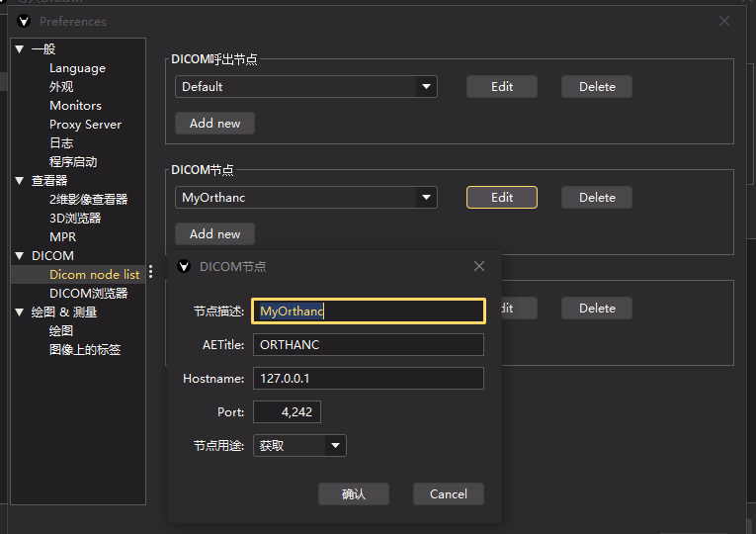The height and width of the screenshot is (534, 756).
Task: Click the AETitle field containing ORTHANC
Action: pos(369,345)
